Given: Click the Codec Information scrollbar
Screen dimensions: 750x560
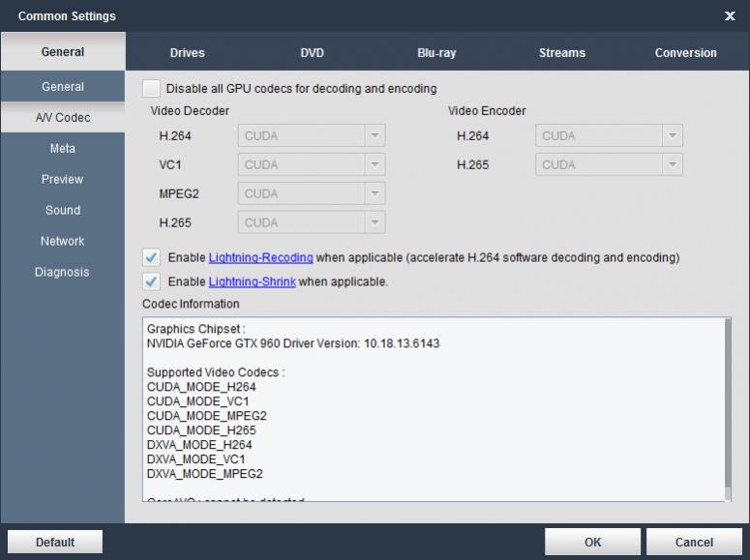Looking at the screenshot, I should click(725, 406).
